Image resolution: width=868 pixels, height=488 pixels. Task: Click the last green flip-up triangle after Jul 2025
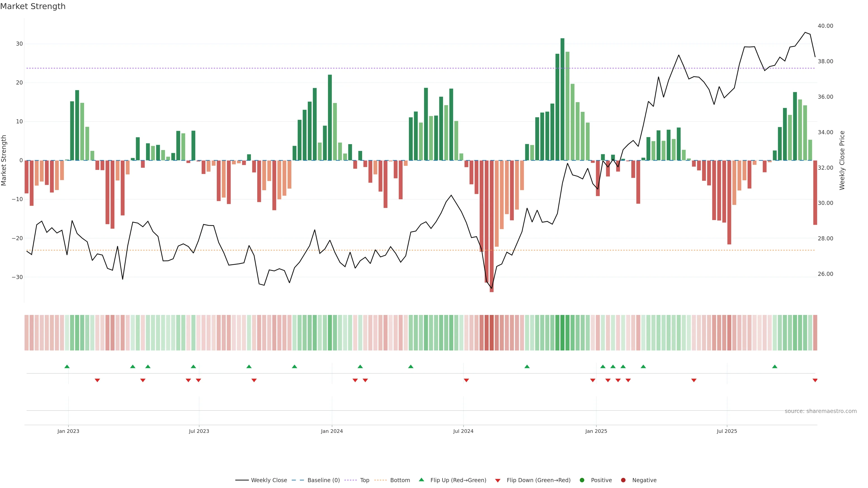[775, 366]
